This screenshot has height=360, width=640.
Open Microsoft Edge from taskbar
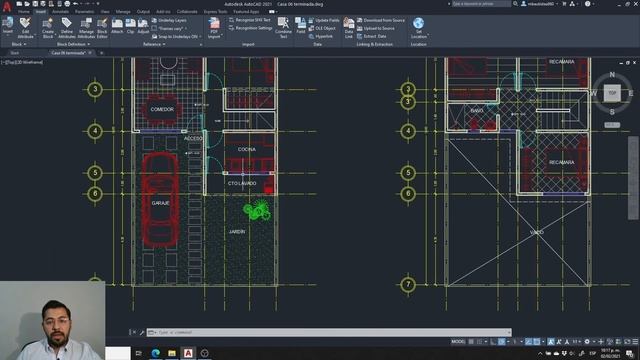pyautogui.click(x=156, y=353)
